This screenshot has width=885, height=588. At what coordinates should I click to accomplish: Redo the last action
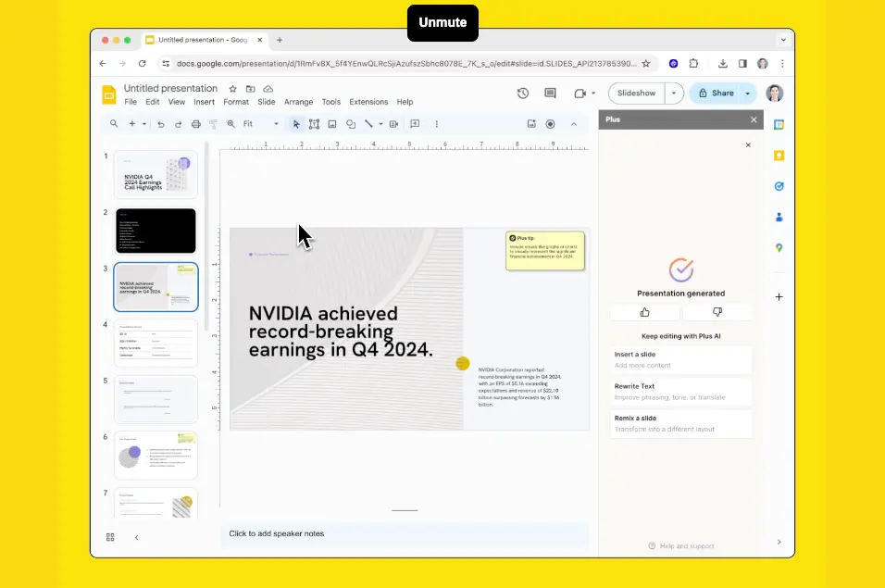(179, 124)
